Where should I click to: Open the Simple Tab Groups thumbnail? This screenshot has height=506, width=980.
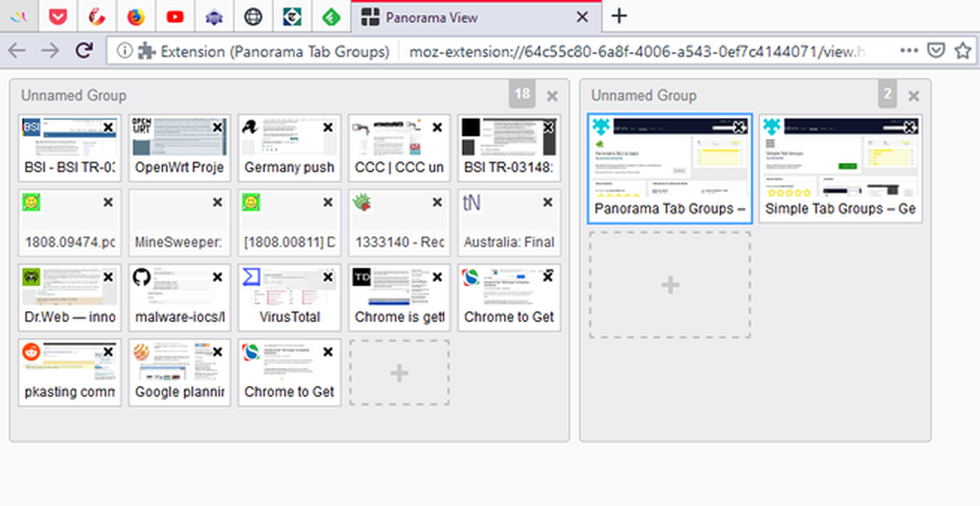pos(840,168)
